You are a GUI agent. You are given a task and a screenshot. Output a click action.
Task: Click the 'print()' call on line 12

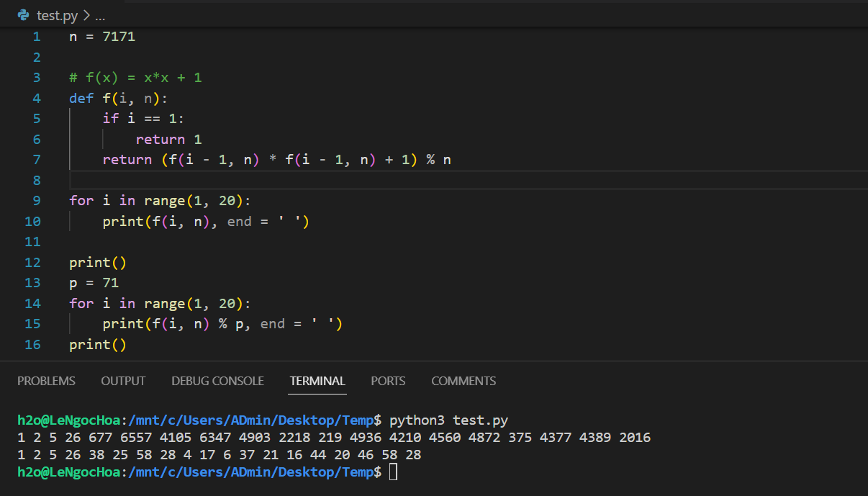pos(98,262)
